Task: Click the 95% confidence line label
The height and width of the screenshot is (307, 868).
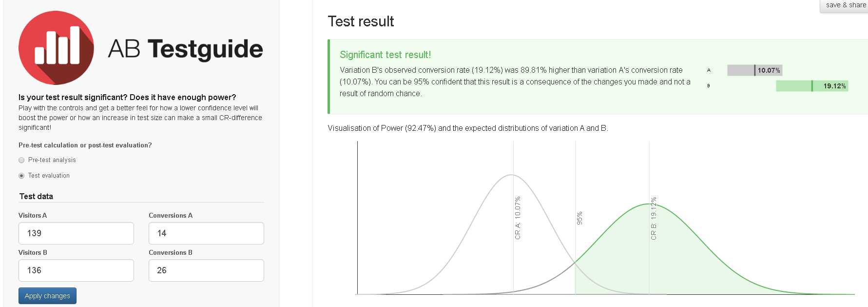Action: 579,218
